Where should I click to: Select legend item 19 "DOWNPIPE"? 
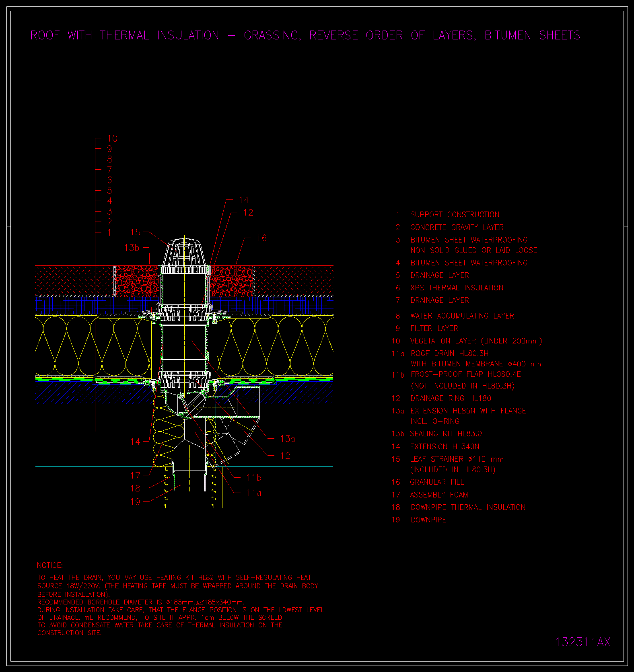point(428,520)
